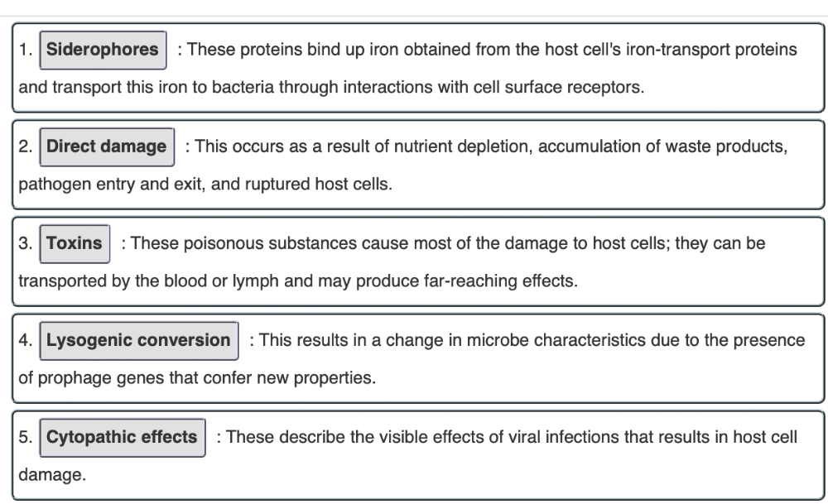
Task: Click the number 3 beside Toxins
Action: [x=26, y=243]
